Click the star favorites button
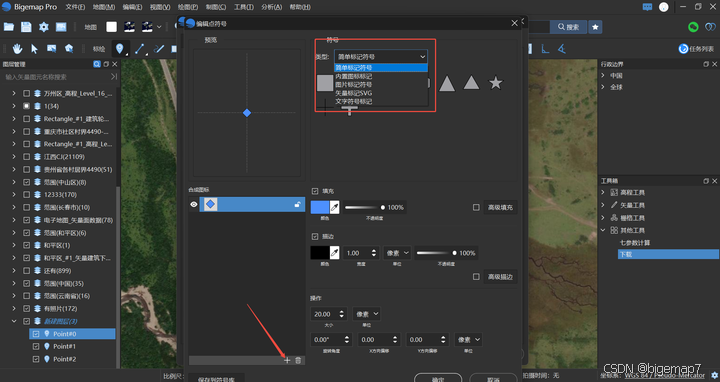Viewport: 720px width, 382px height. pyautogui.click(x=595, y=27)
